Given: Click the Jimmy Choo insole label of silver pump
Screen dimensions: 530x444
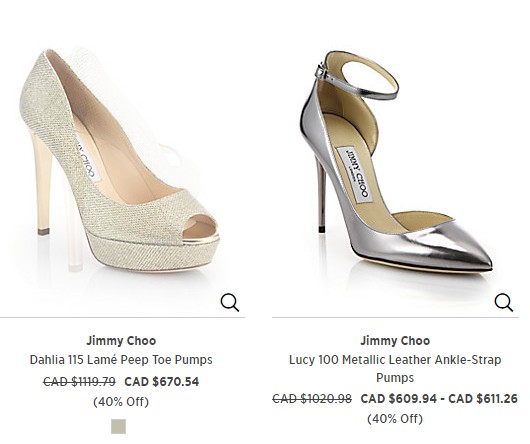Looking at the screenshot, I should (x=355, y=174).
